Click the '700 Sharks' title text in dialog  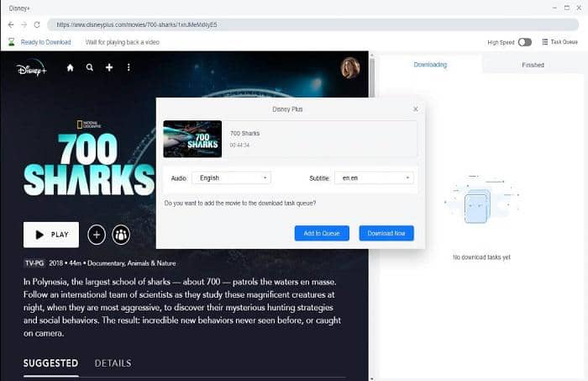[244, 133]
